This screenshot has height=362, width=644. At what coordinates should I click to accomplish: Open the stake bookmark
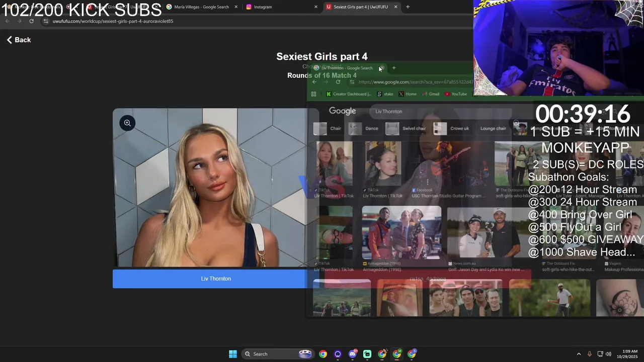tap(385, 94)
